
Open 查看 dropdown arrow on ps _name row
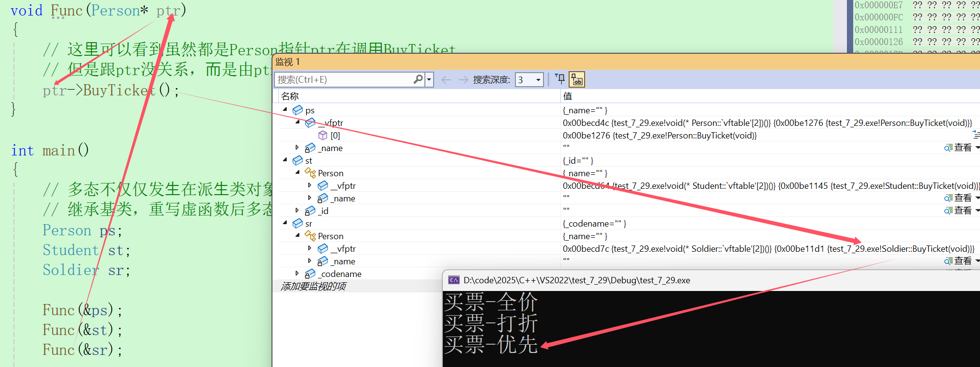click(x=977, y=148)
